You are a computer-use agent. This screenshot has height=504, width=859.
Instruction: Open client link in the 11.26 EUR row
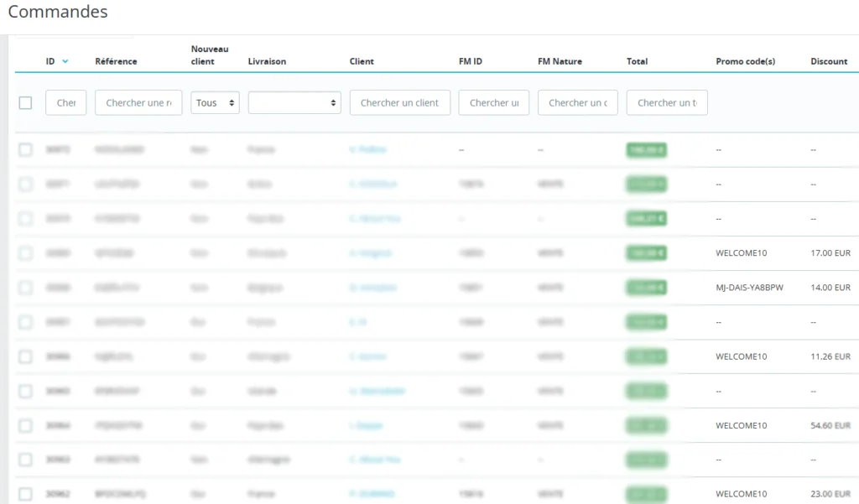[x=367, y=356]
